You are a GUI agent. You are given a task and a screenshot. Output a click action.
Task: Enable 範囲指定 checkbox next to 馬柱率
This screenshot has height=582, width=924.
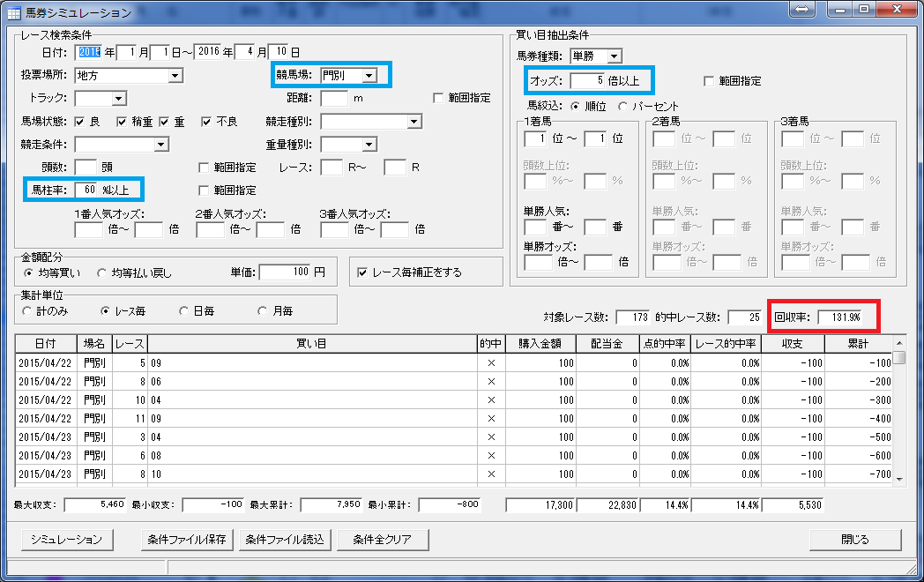[204, 190]
